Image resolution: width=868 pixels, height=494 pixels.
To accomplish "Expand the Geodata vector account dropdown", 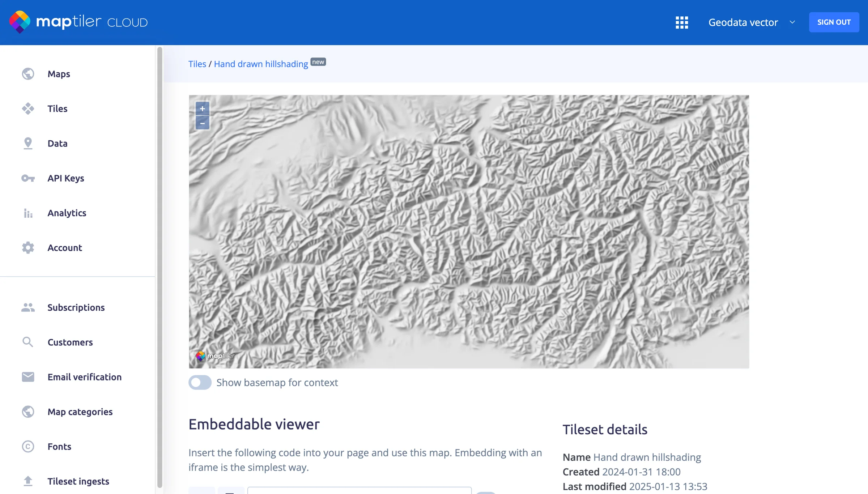I will coord(752,22).
